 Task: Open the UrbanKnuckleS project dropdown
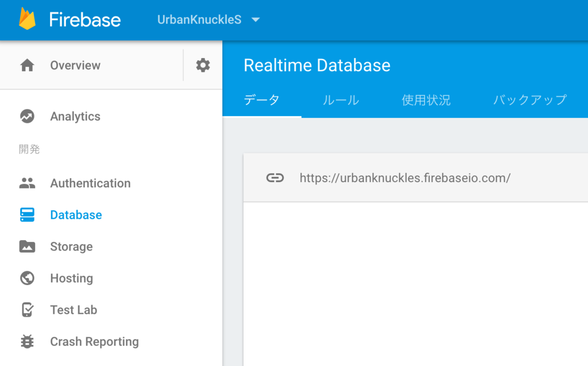tap(207, 19)
